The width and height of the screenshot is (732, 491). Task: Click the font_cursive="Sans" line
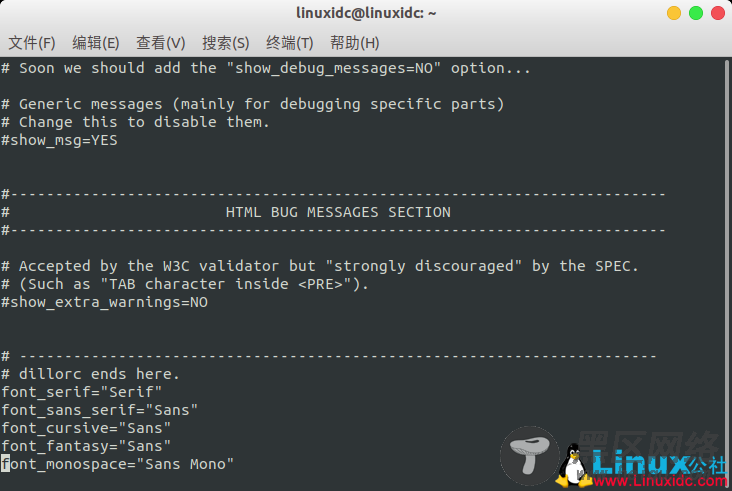[x=86, y=428]
